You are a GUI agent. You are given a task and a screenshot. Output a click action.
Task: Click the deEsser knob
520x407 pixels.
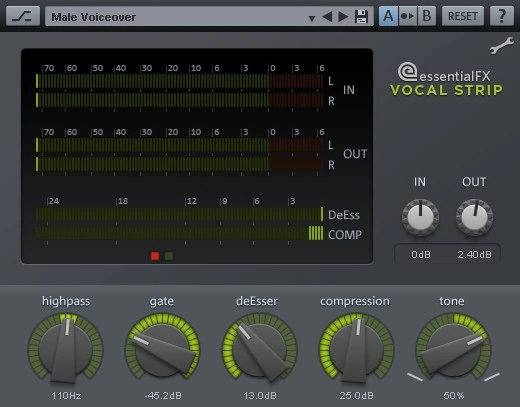259,348
